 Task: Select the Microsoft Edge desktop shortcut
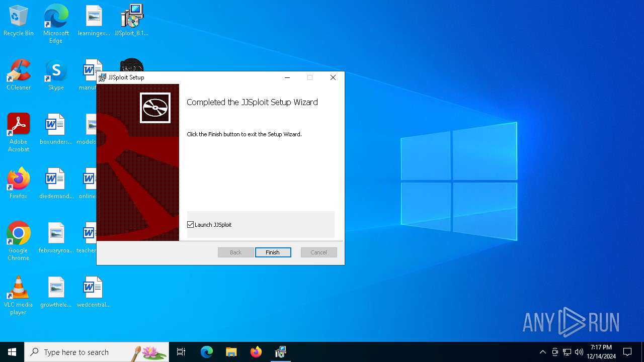(x=56, y=24)
